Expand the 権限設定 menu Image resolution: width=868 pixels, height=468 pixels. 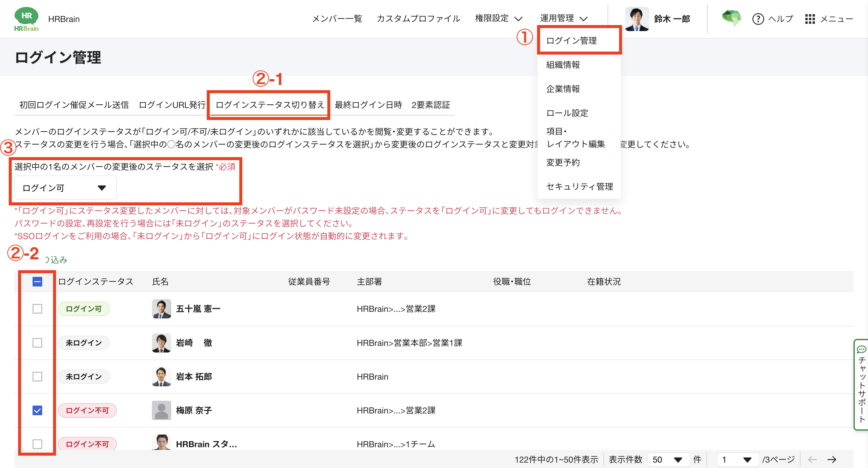click(x=498, y=18)
